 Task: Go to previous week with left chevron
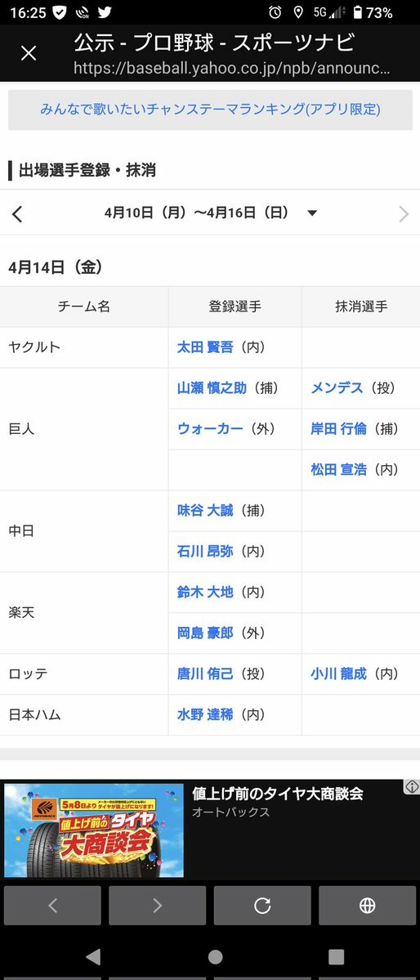(17, 214)
